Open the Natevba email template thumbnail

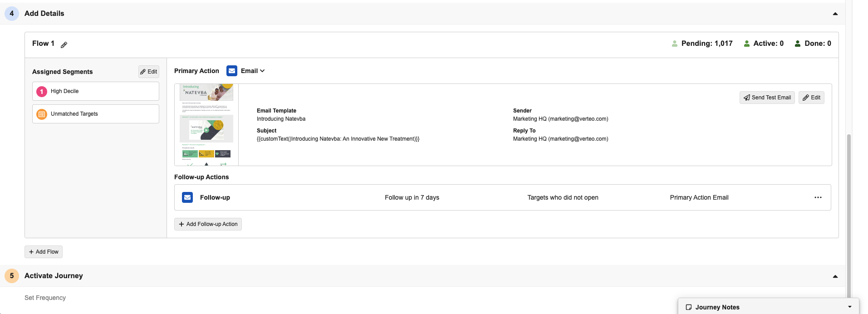pyautogui.click(x=206, y=125)
